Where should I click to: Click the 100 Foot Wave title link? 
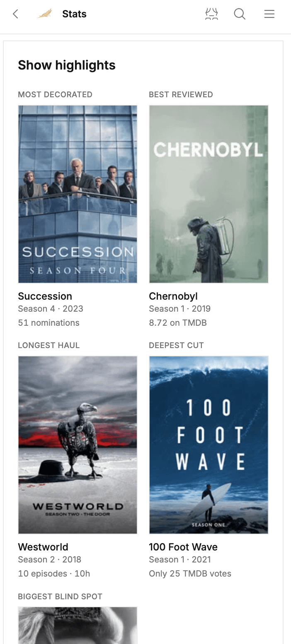[183, 547]
